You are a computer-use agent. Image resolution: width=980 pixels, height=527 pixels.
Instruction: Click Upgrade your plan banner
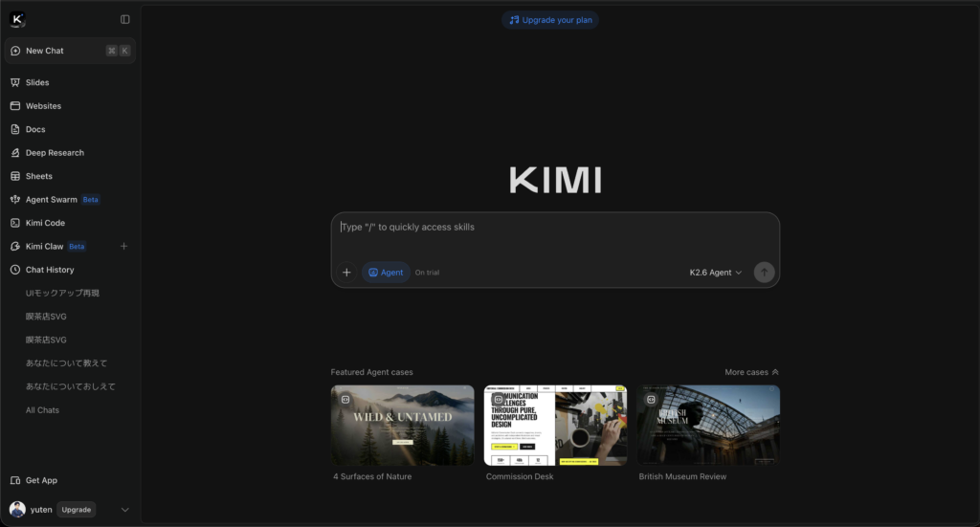coord(550,20)
